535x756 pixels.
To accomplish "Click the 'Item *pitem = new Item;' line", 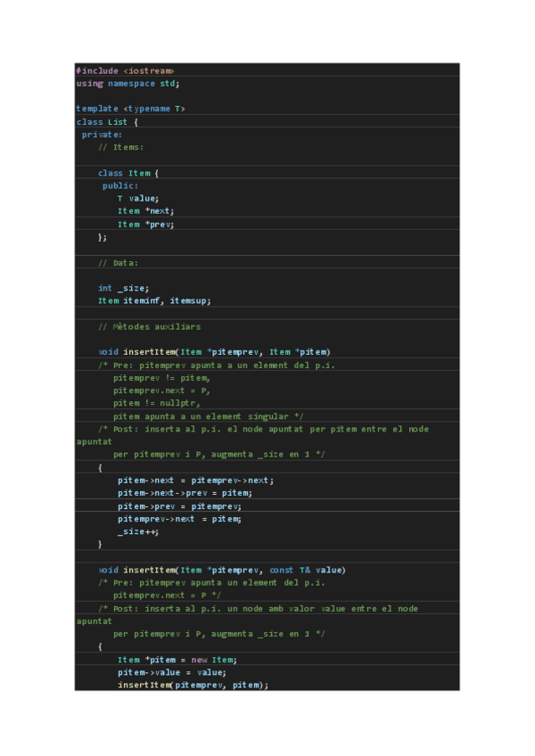I will click(177, 660).
